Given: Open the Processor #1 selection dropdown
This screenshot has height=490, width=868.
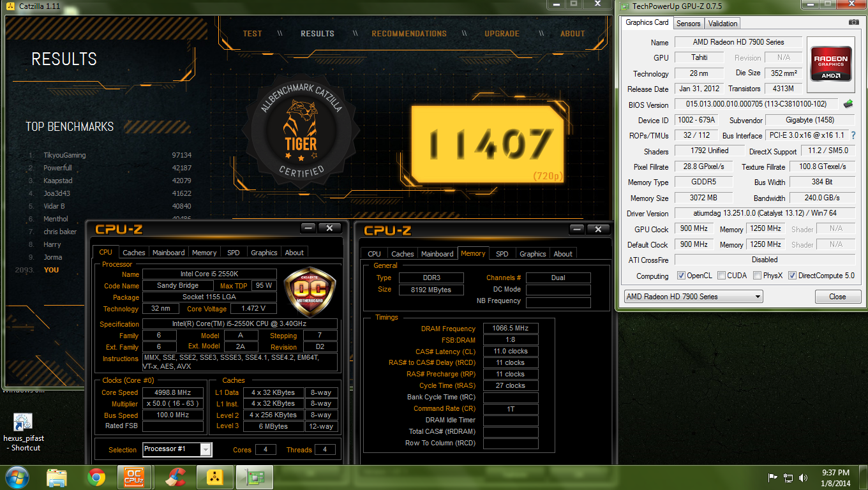Looking at the screenshot, I should click(x=177, y=449).
